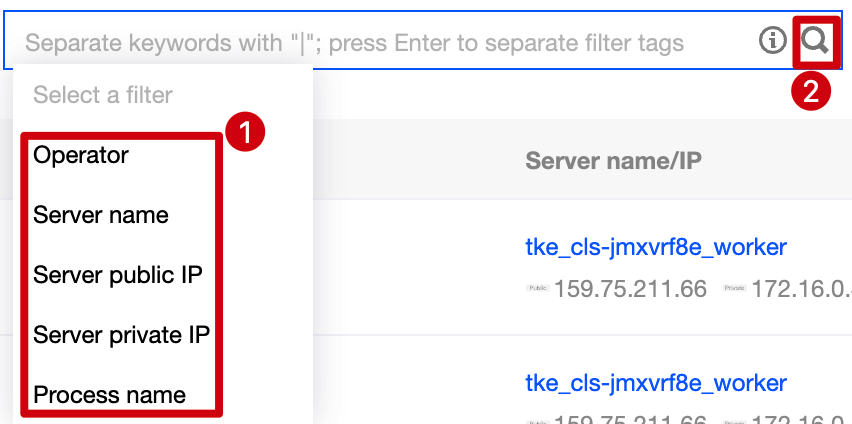The width and height of the screenshot is (852, 424).
Task: Select Server private IP filter option
Action: 121,335
